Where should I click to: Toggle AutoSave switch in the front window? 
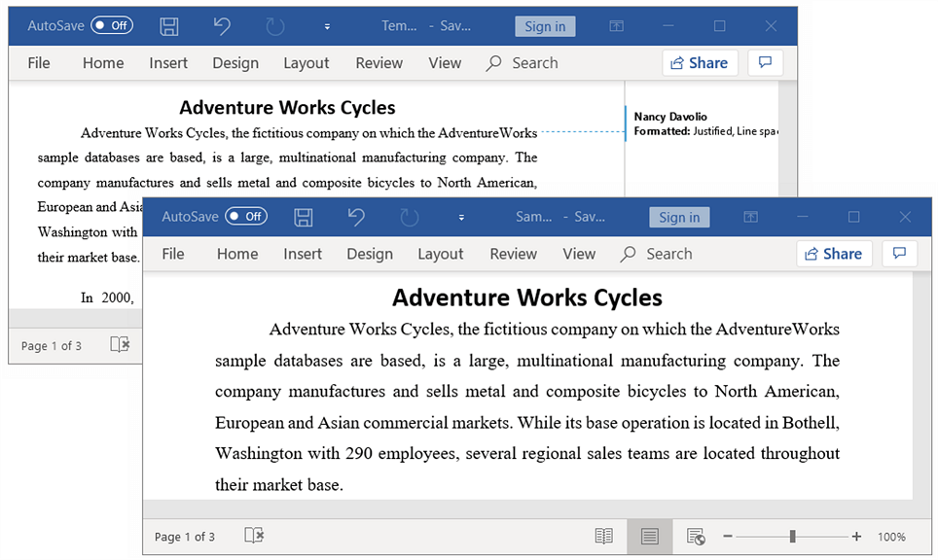(245, 217)
